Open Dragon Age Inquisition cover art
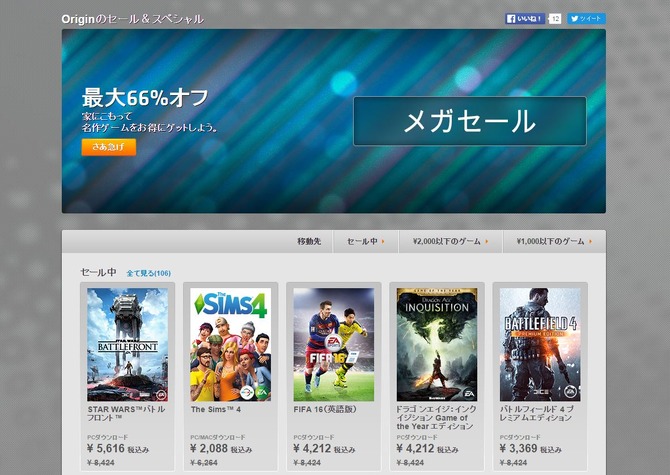This screenshot has height=475, width=670. pyautogui.click(x=437, y=344)
